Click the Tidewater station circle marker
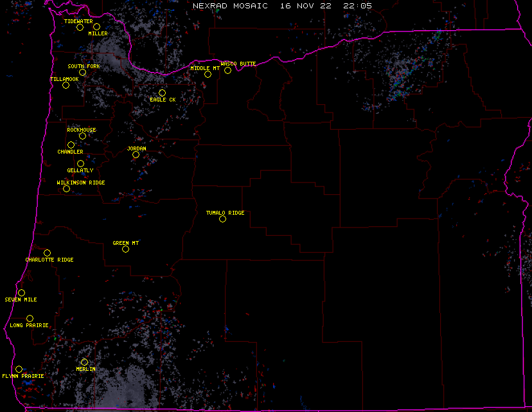 [x=80, y=27]
